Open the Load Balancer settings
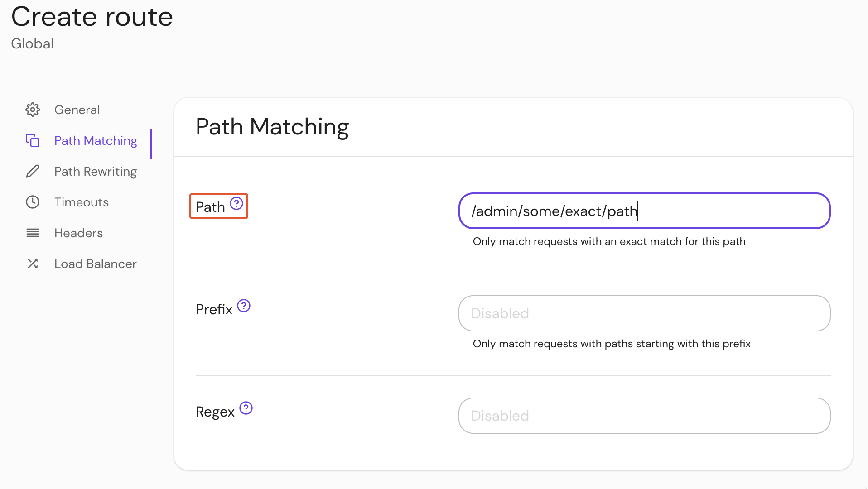 point(95,264)
